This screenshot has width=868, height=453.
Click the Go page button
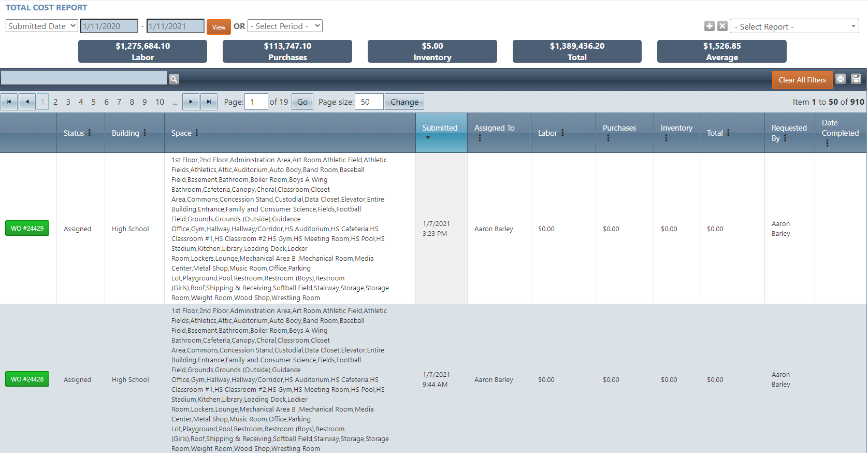tap(302, 102)
